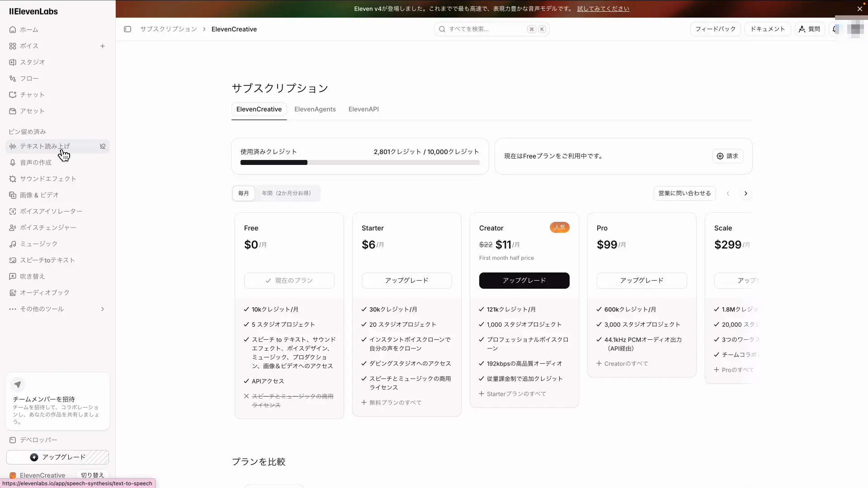The image size is (868, 488).
Task: Click the used credits progress bar
Action: 360,163
